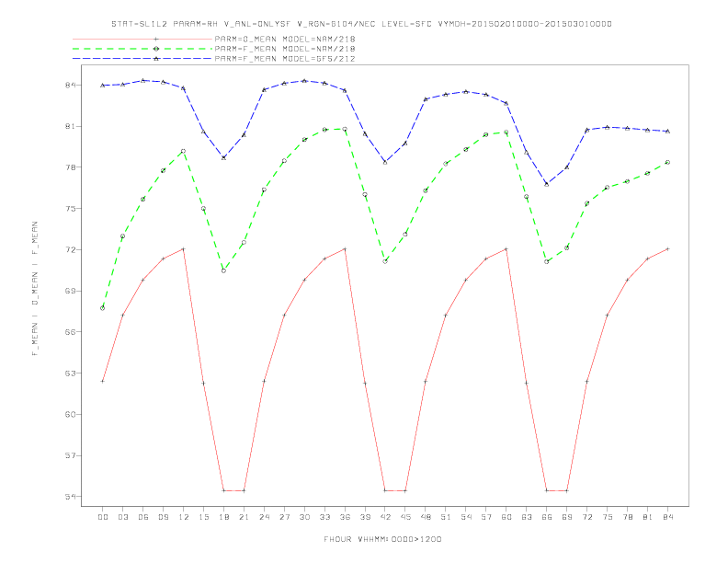Click x-axis forecast hour label 09
Screen dimensions: 728x563
(x=163, y=517)
